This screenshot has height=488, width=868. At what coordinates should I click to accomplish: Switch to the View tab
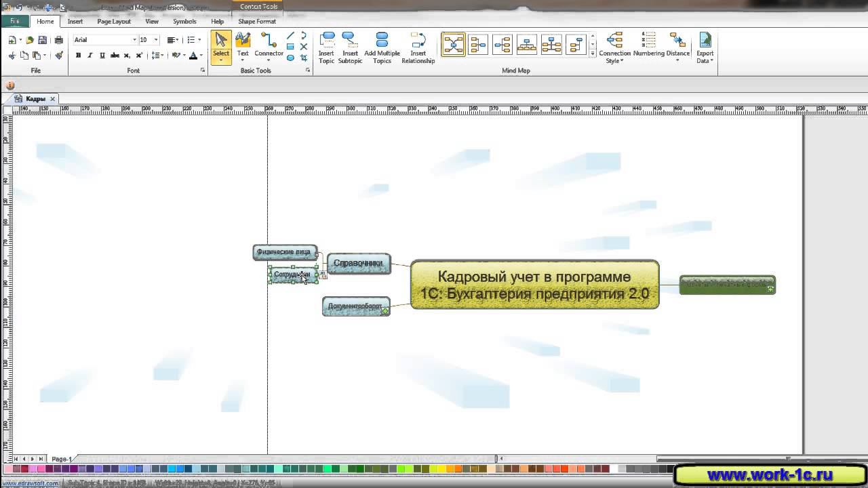point(152,22)
